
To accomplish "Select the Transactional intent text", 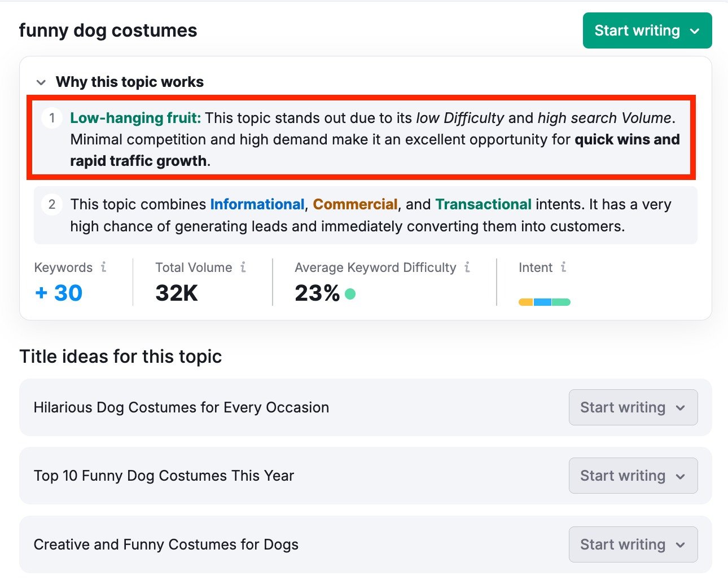I will pos(483,204).
